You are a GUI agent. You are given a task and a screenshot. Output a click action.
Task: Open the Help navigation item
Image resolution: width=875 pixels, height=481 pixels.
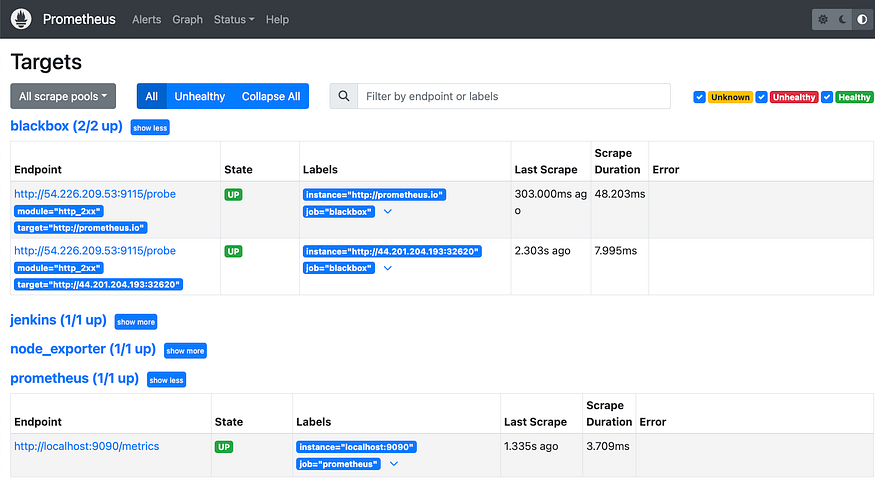(x=277, y=20)
